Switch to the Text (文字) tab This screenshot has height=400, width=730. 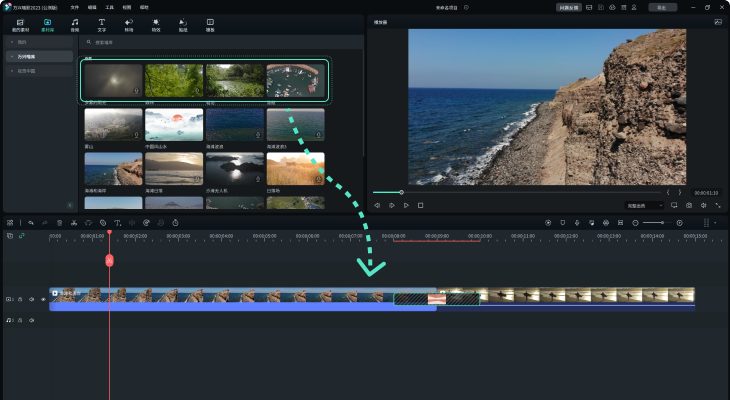click(x=101, y=25)
